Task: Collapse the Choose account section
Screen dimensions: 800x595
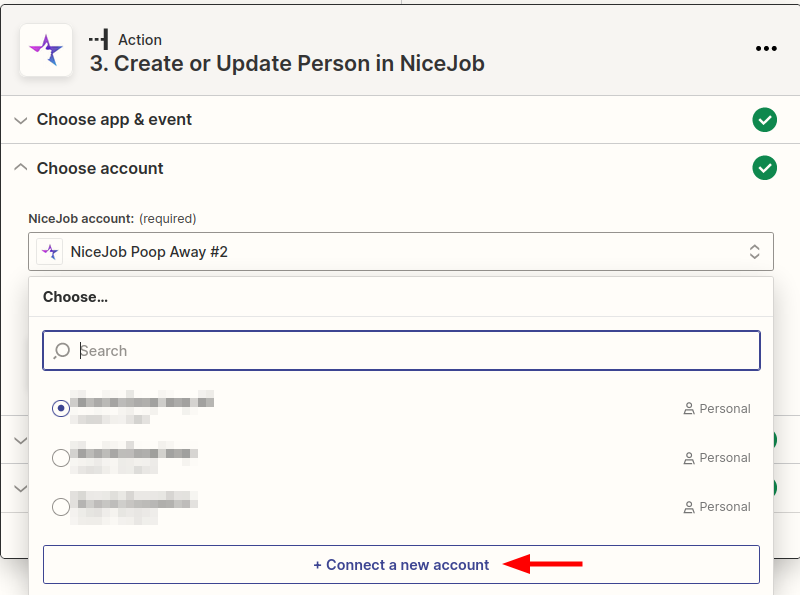Action: [x=21, y=168]
